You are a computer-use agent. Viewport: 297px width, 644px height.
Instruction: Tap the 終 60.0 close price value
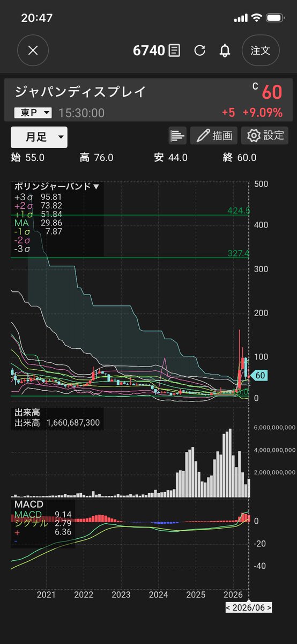[240, 158]
